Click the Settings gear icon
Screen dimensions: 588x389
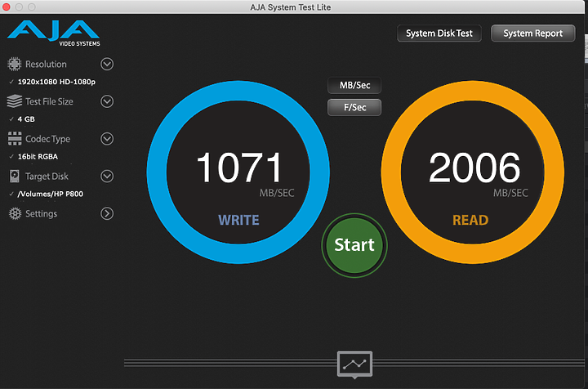(15, 213)
